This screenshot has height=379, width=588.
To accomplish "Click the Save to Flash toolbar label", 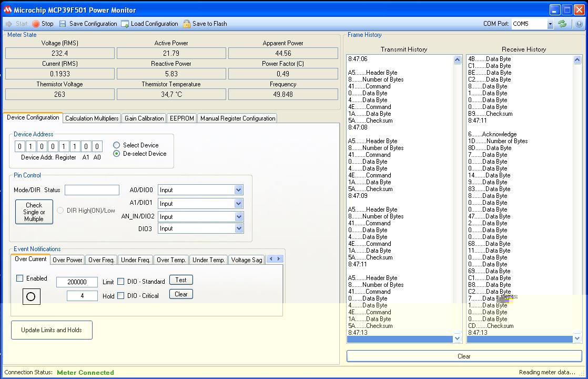I will tap(210, 24).
